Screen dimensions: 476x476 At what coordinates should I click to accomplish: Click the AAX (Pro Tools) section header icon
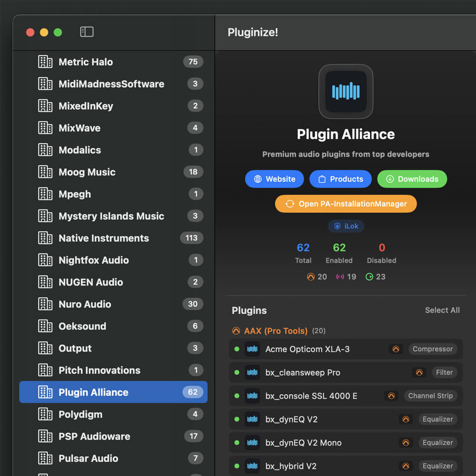[236, 331]
